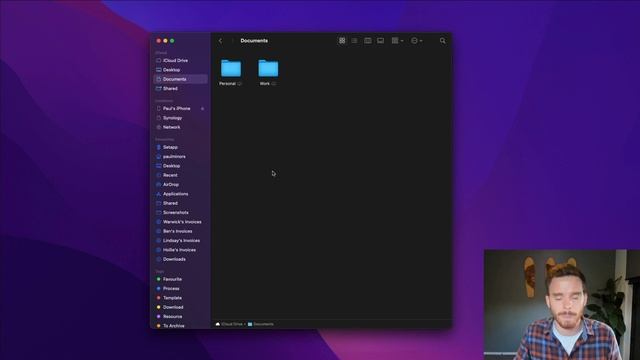Open AirDrop in the sidebar
640x360 pixels.
[180, 184]
